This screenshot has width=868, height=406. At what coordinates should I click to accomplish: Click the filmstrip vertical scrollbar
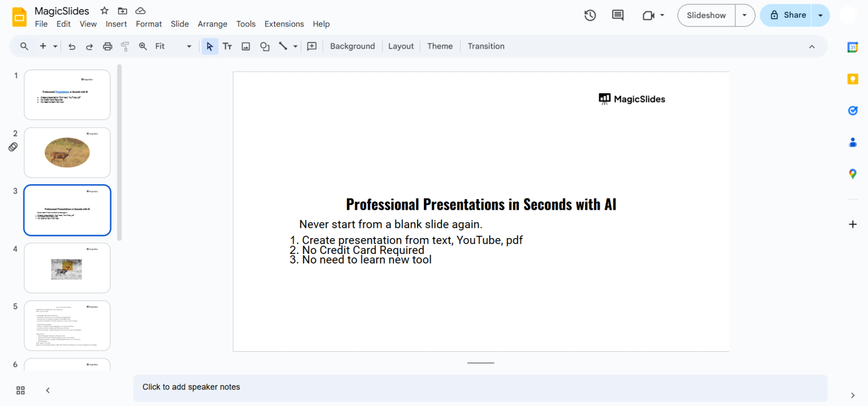coord(119,153)
